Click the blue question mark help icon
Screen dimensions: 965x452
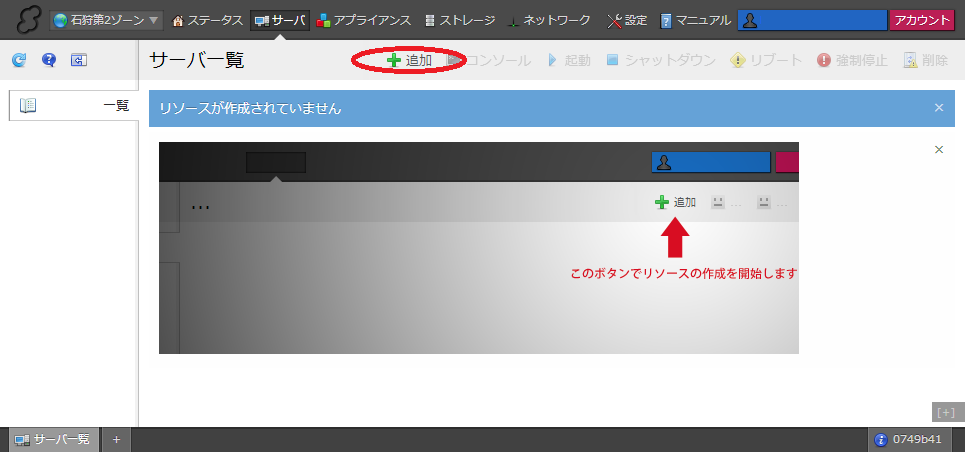48,60
